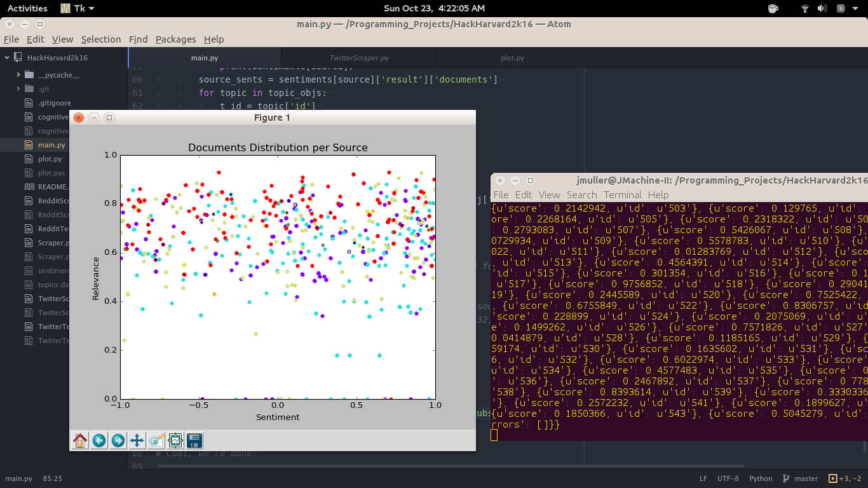Click main.py filename in status bar
This screenshot has width=868, height=488.
point(18,478)
